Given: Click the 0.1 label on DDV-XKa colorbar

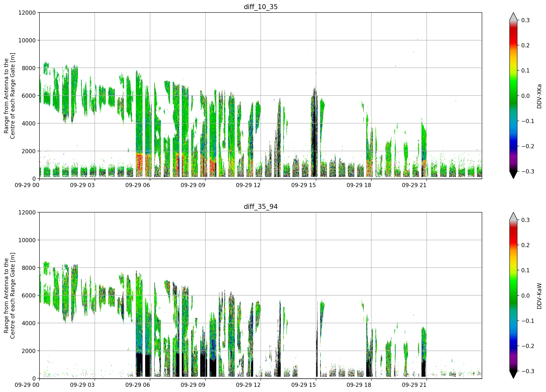Looking at the screenshot, I should click(525, 71).
